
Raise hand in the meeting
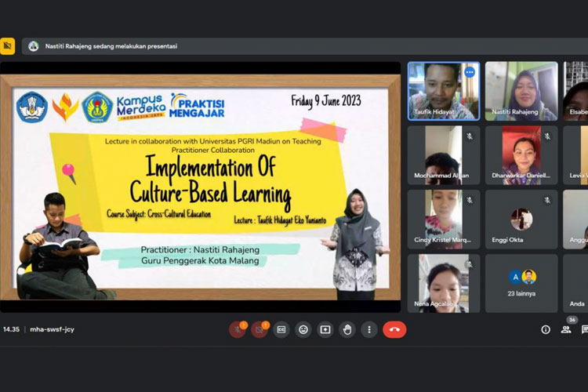click(347, 330)
